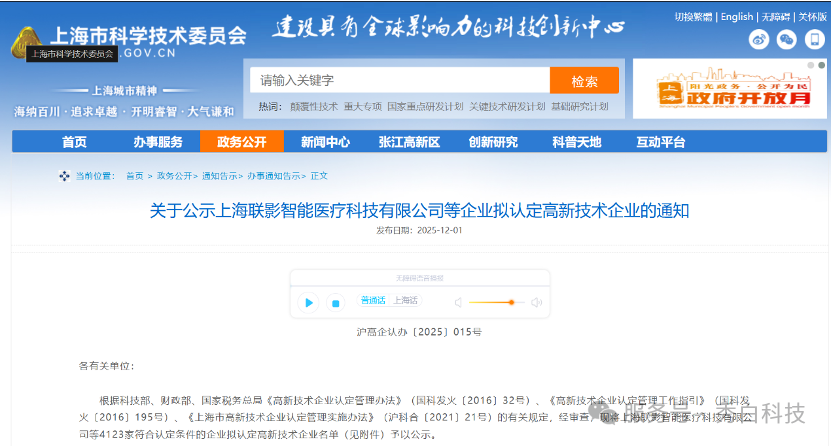Open the Weibo social icon
Image resolution: width=832 pixels, height=446 pixels.
point(759,39)
